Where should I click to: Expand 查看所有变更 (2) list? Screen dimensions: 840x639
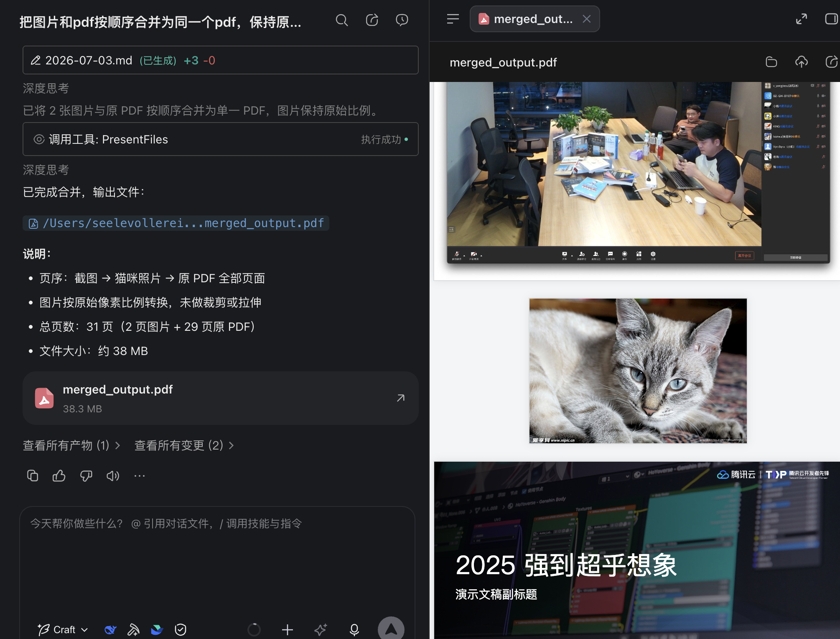184,446
